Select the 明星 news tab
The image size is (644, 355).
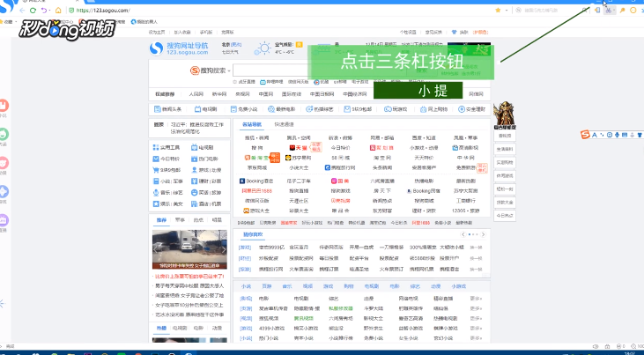point(217,220)
